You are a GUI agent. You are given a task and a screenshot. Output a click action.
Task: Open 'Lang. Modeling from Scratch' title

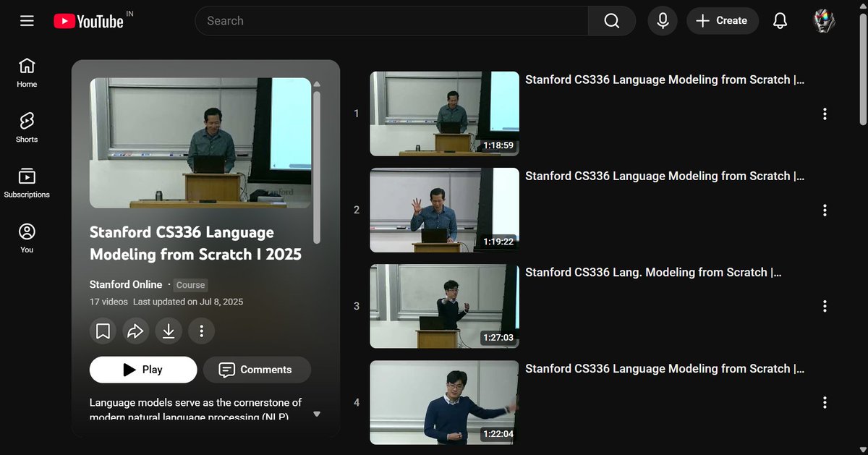pyautogui.click(x=653, y=272)
